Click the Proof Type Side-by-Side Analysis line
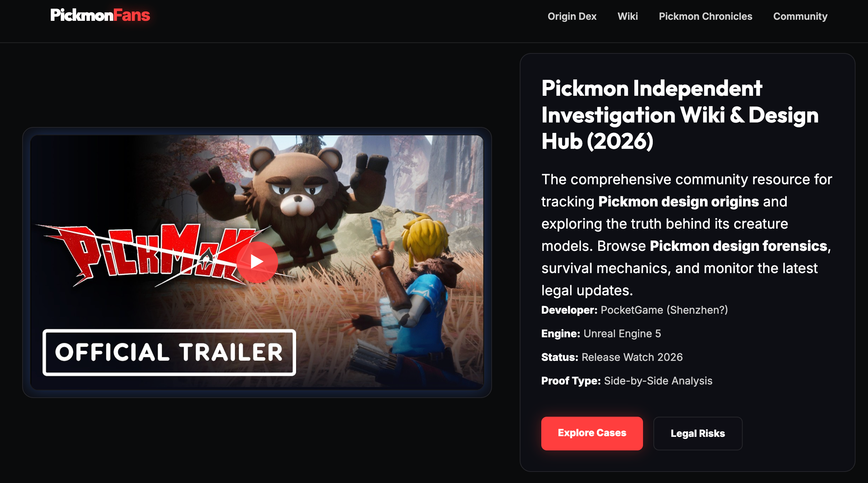This screenshot has width=868, height=483. 627,381
